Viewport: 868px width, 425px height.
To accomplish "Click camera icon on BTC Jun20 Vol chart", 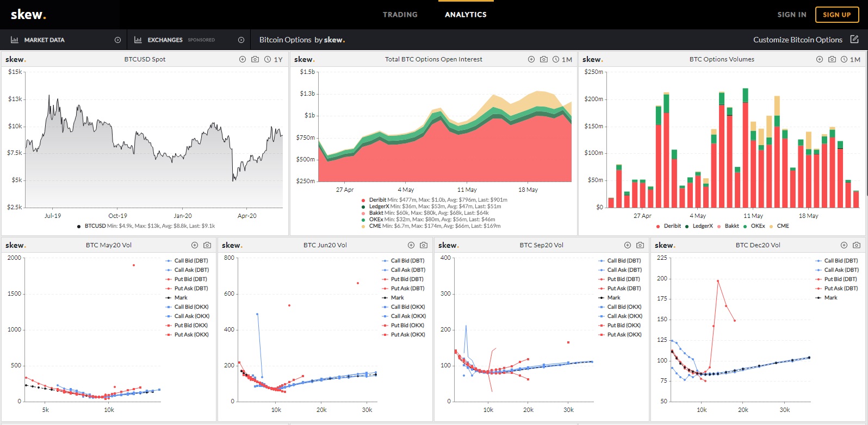I will click(424, 245).
